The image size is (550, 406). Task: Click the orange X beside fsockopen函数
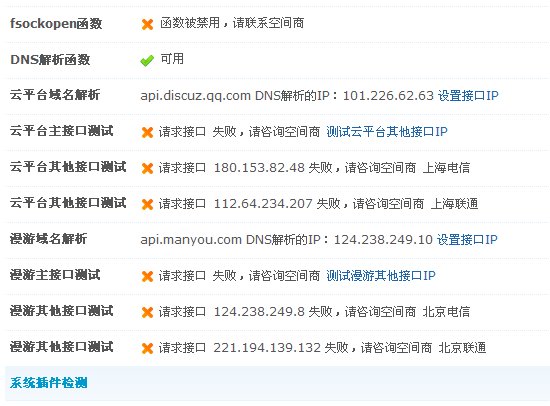(x=147, y=24)
